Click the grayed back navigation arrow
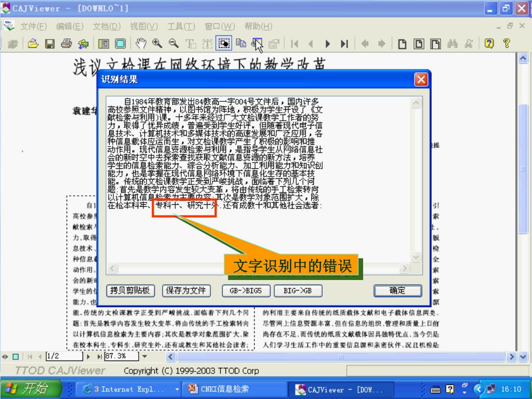The height and width of the screenshot is (399, 532). coord(365,44)
